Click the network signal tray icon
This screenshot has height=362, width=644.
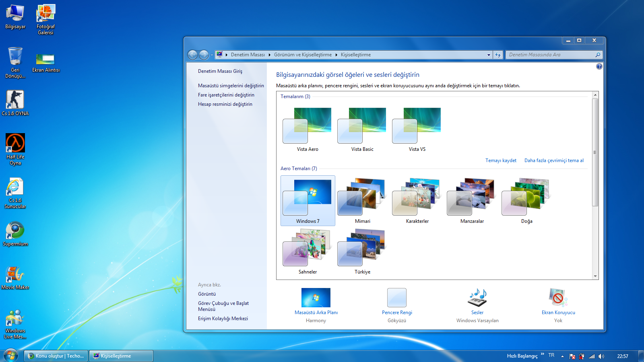click(x=592, y=356)
